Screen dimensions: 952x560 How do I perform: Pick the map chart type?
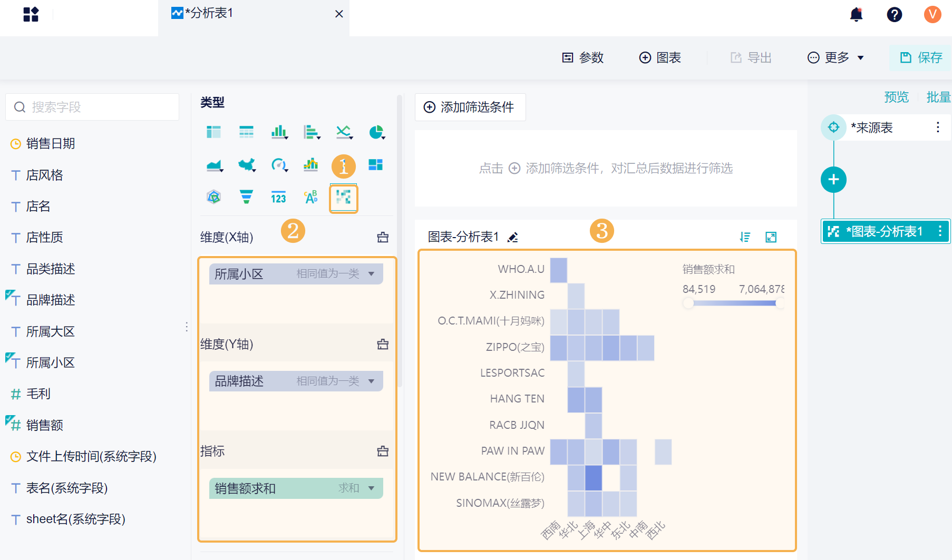pos(247,165)
